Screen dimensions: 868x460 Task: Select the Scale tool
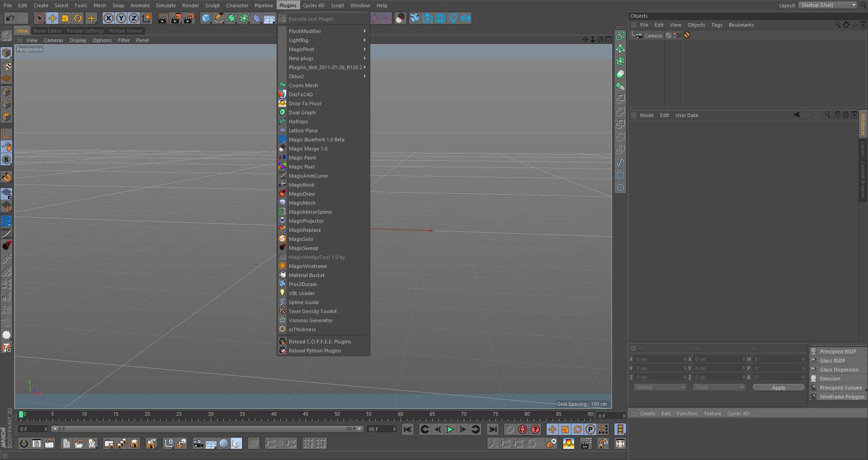(x=65, y=18)
